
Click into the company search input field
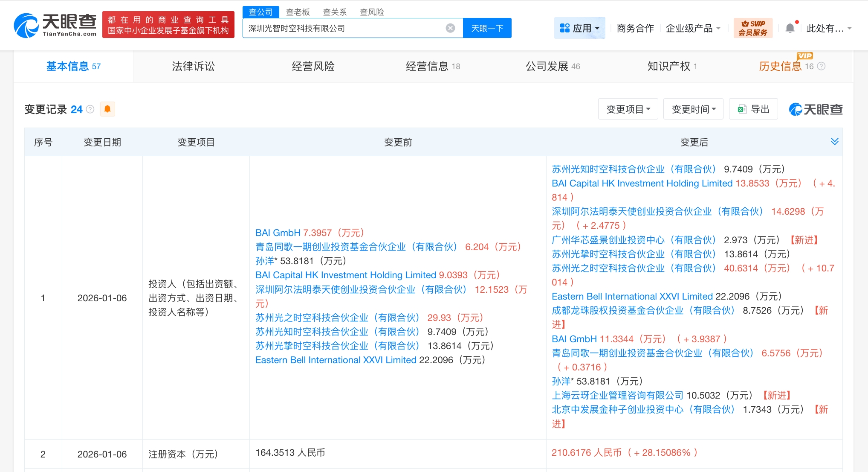point(341,28)
